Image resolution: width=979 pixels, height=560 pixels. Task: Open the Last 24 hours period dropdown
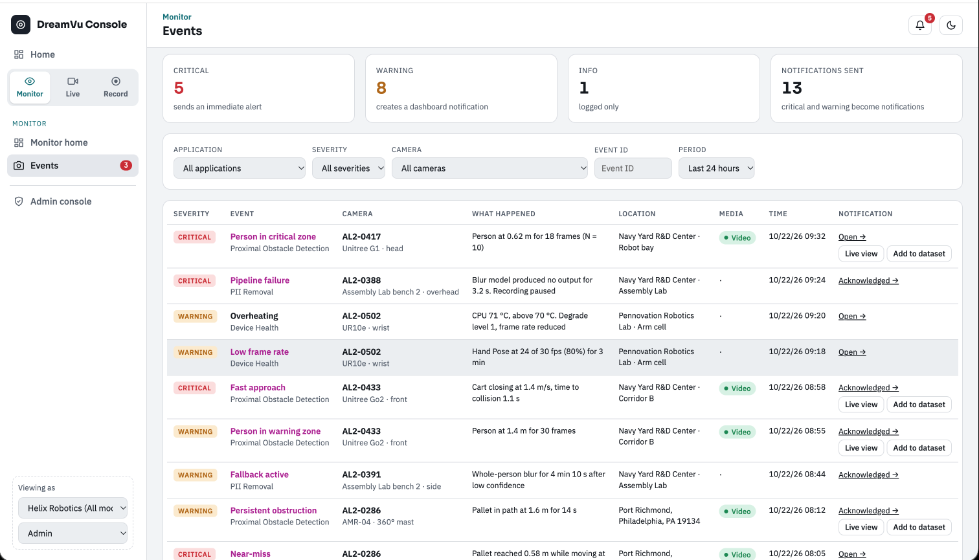(x=716, y=168)
